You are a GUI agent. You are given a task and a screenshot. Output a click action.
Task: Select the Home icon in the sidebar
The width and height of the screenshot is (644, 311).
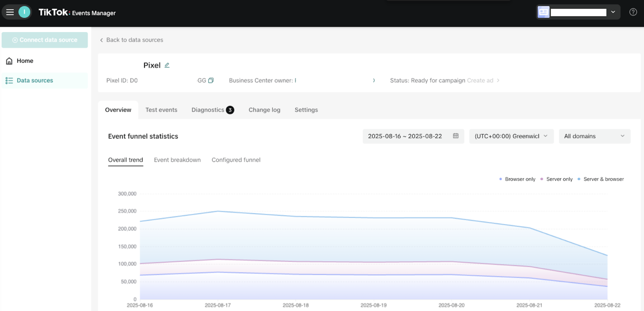[9, 61]
